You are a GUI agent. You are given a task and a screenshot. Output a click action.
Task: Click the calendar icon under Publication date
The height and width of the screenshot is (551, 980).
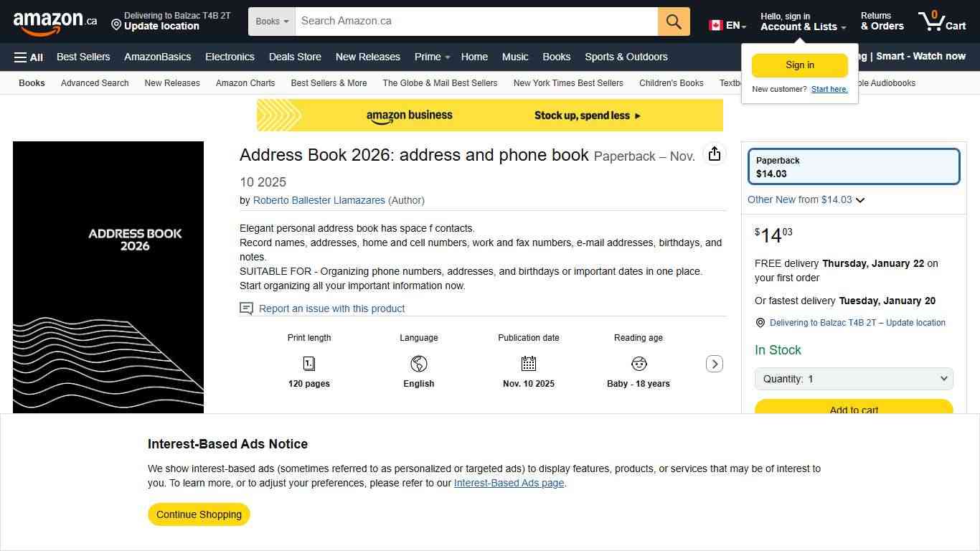(528, 364)
